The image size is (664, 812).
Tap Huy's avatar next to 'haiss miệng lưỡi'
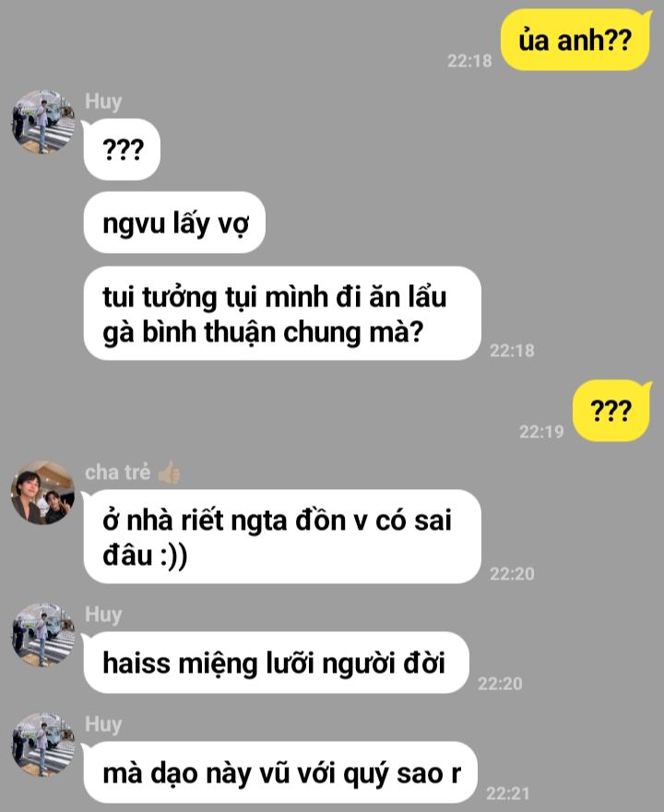(x=43, y=635)
